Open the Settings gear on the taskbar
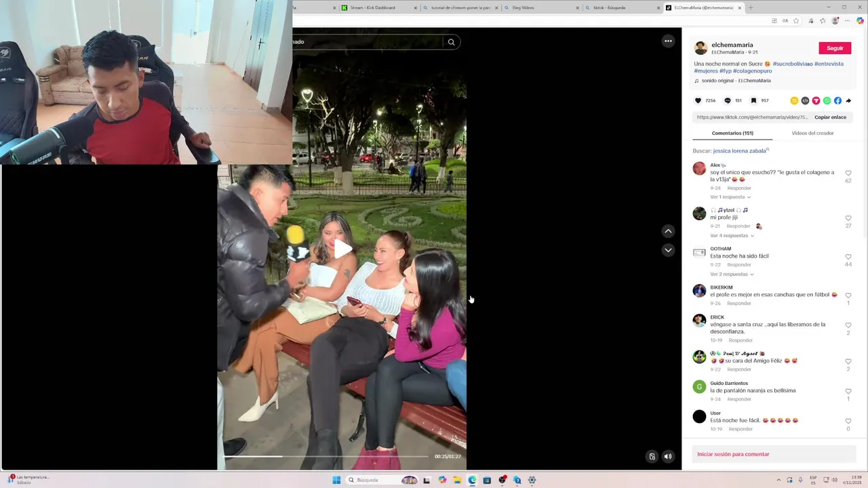The height and width of the screenshot is (488, 868). click(x=532, y=480)
